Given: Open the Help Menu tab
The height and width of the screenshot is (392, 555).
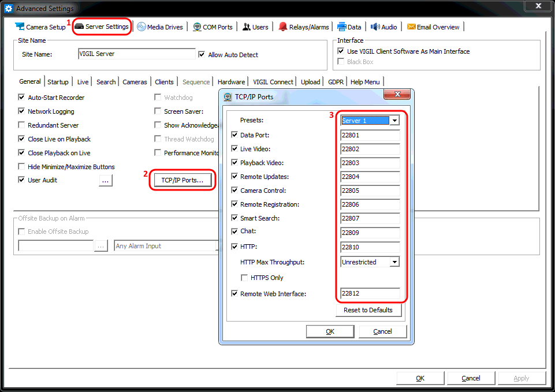Looking at the screenshot, I should [x=365, y=82].
